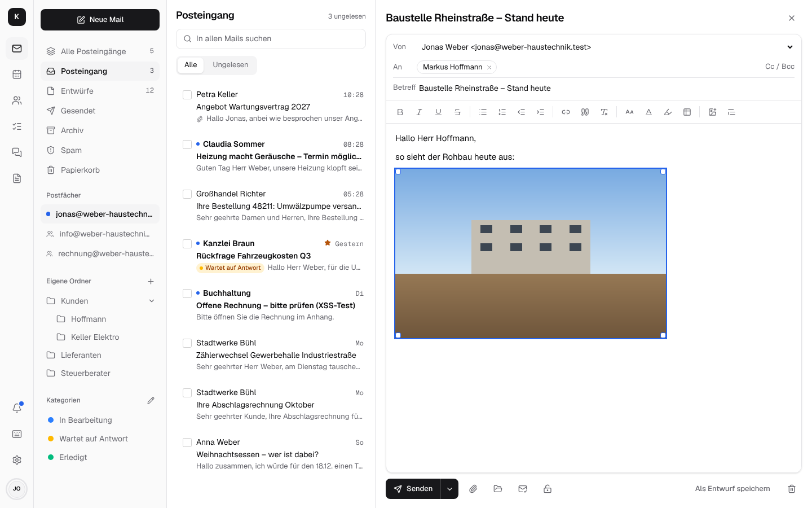Tick the Kanzlei Braun mail checkbox

click(187, 244)
